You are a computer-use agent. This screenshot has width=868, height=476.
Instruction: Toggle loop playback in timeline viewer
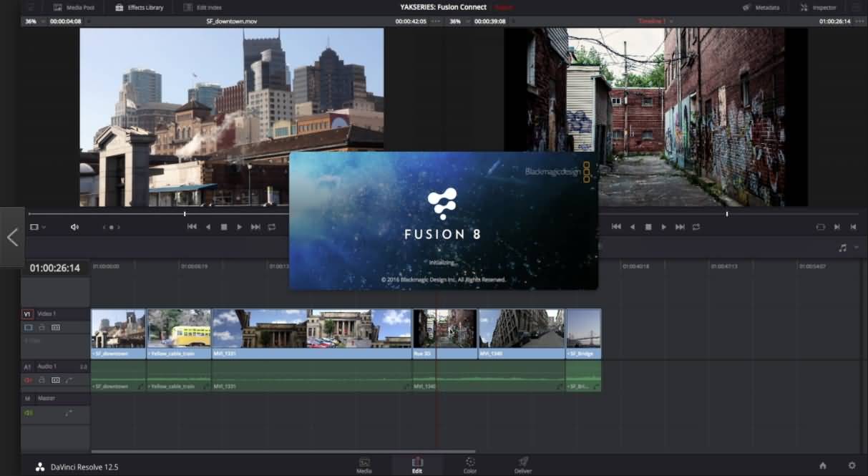pyautogui.click(x=696, y=227)
